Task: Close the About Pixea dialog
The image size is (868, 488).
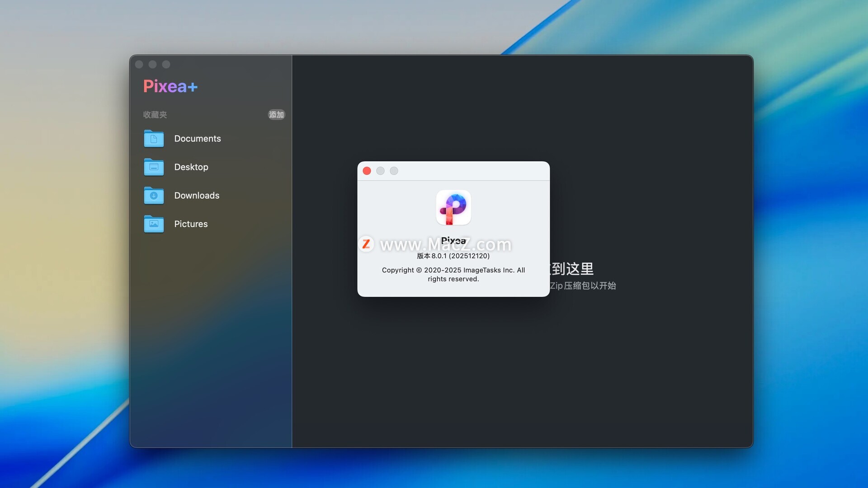Action: pyautogui.click(x=367, y=171)
